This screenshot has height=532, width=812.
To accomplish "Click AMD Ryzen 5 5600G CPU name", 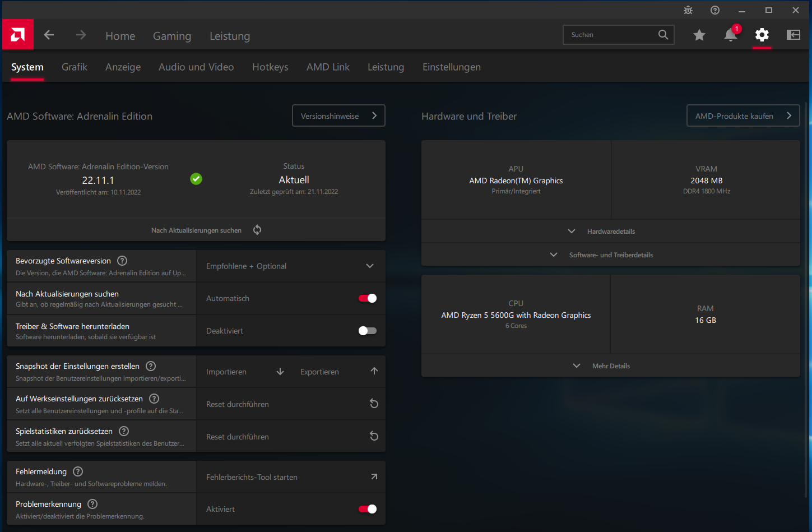I will point(516,315).
